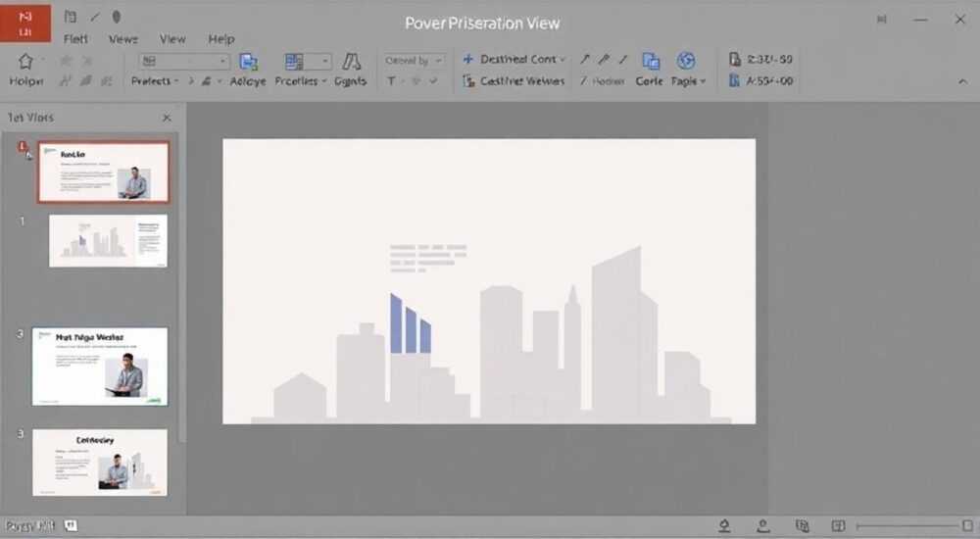Image resolution: width=980 pixels, height=539 pixels.
Task: Click the red app logo button
Action: pos(25,24)
